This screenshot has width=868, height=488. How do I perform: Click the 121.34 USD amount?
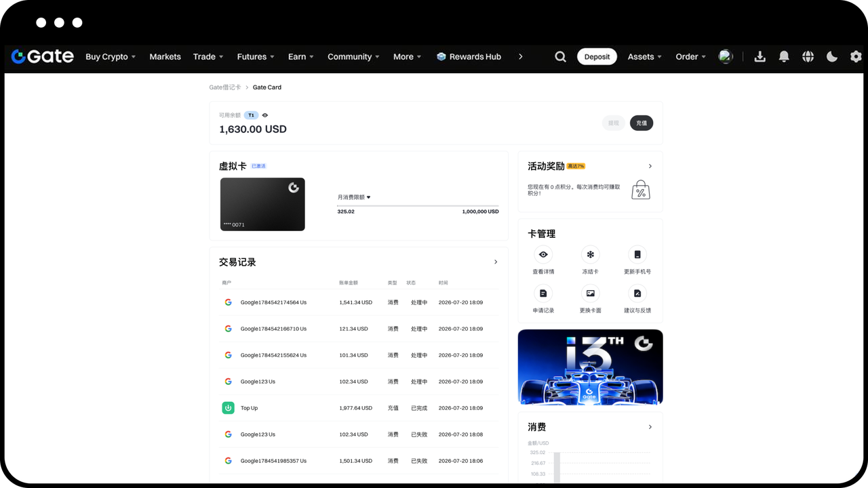click(x=353, y=329)
